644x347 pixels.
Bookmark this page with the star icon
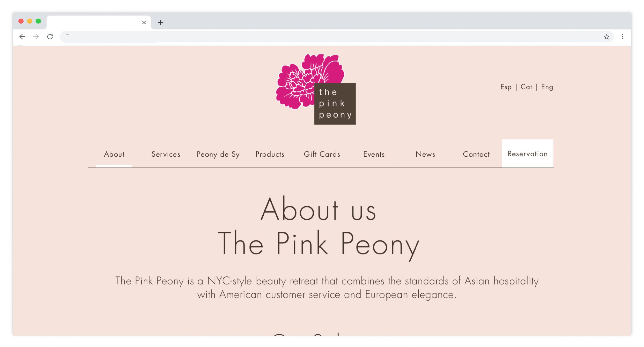tap(606, 37)
